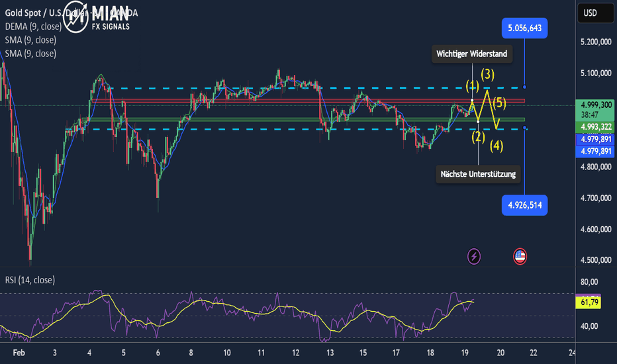This screenshot has width=617, height=364.
Task: Select the yellow (1) wave label
Action: click(x=472, y=85)
